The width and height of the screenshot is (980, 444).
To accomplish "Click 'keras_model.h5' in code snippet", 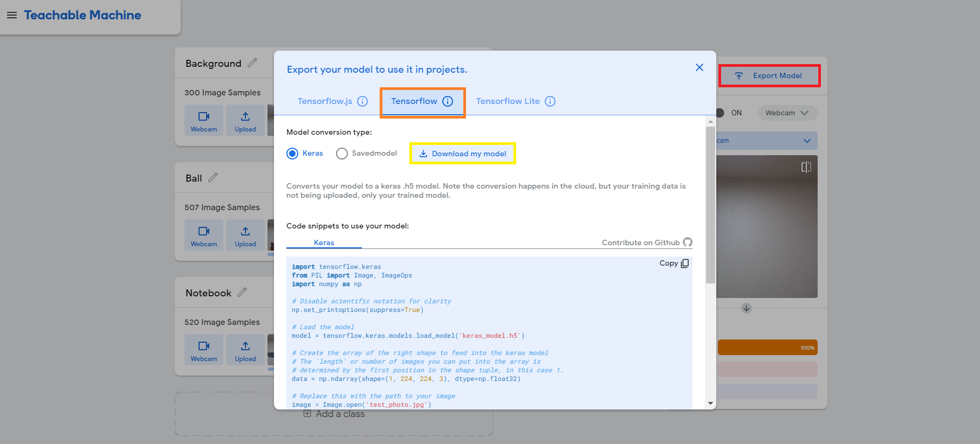I will pyautogui.click(x=490, y=336).
